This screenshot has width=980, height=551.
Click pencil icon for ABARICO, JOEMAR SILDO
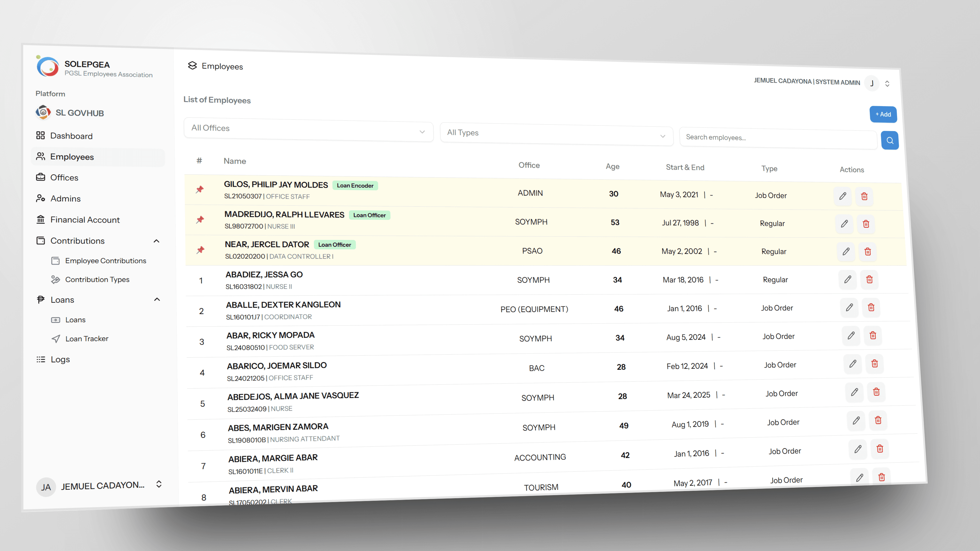pyautogui.click(x=853, y=364)
